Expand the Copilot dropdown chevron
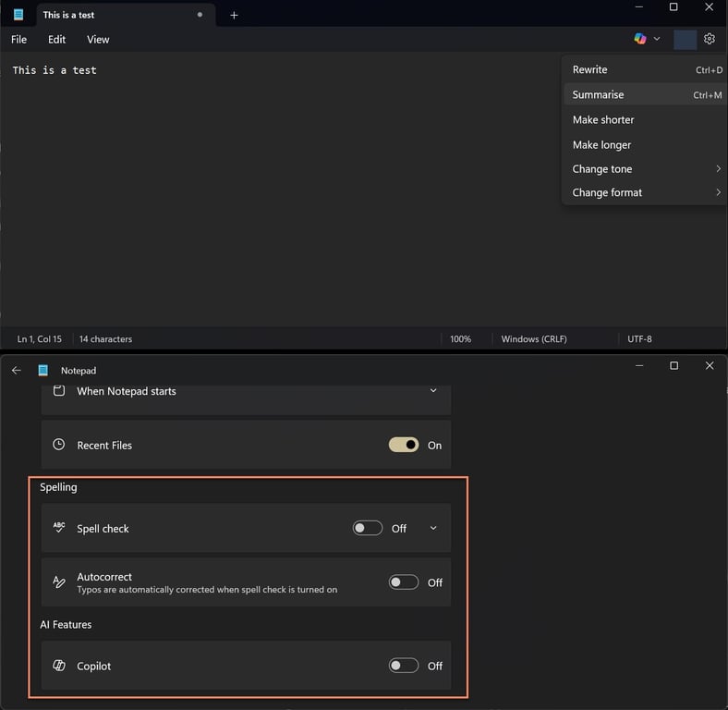Viewport: 728px width, 710px height. coord(657,39)
